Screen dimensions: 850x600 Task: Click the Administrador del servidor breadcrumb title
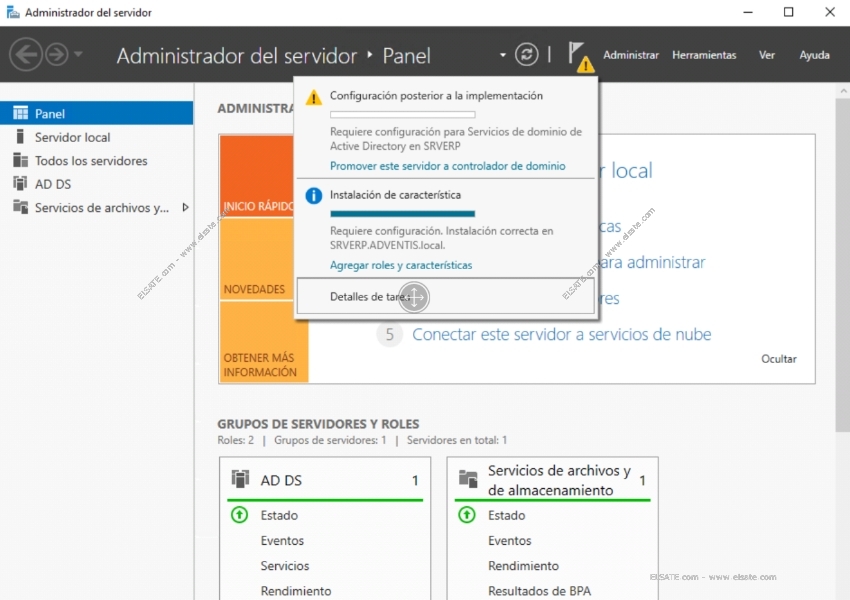point(236,55)
